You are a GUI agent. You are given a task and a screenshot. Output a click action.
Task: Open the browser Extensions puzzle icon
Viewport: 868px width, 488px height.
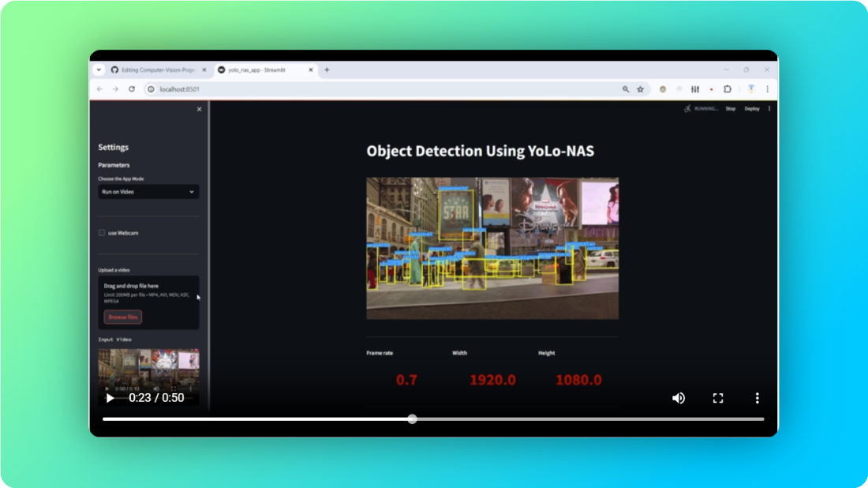point(728,89)
